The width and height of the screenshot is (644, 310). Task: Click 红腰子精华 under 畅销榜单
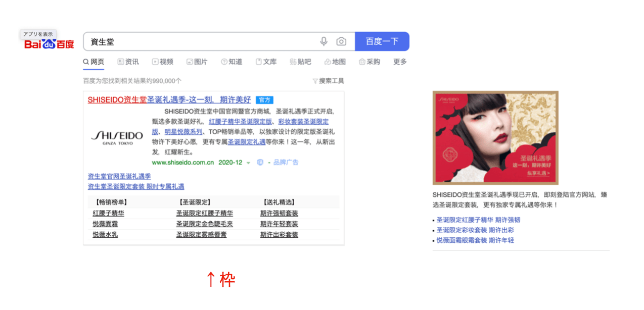point(108,214)
